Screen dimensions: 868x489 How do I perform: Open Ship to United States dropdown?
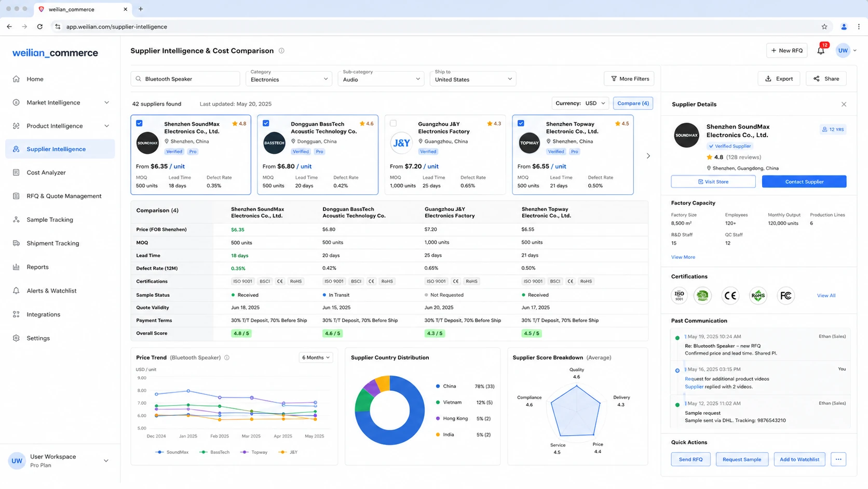coord(473,78)
